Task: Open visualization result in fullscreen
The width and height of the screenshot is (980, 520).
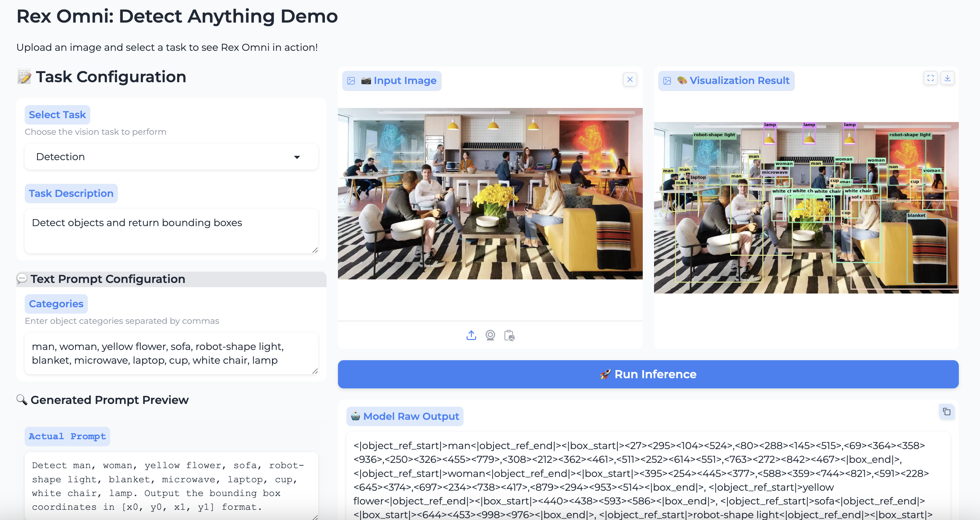Action: (930, 78)
